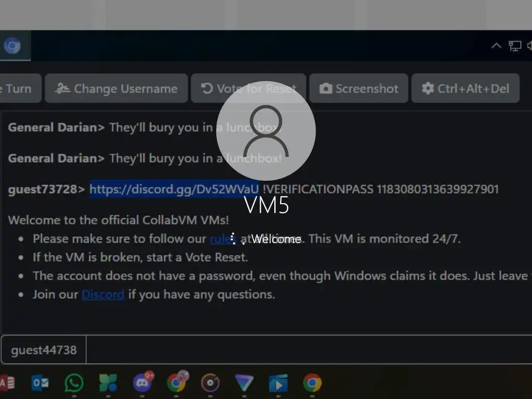Viewport: 532px width, 399px height.
Task: Open the green and blue clover app icon
Action: [108, 383]
